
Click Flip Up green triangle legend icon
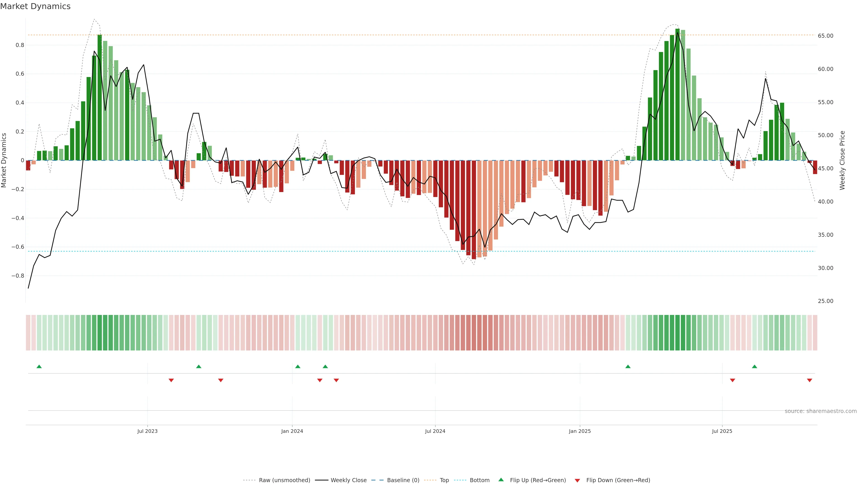pyautogui.click(x=501, y=480)
